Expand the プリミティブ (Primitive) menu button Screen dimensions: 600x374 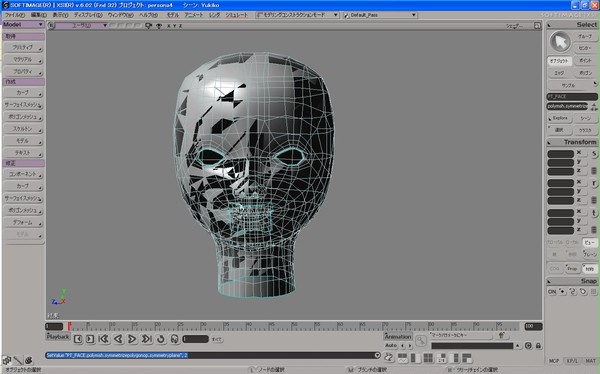tap(23, 47)
